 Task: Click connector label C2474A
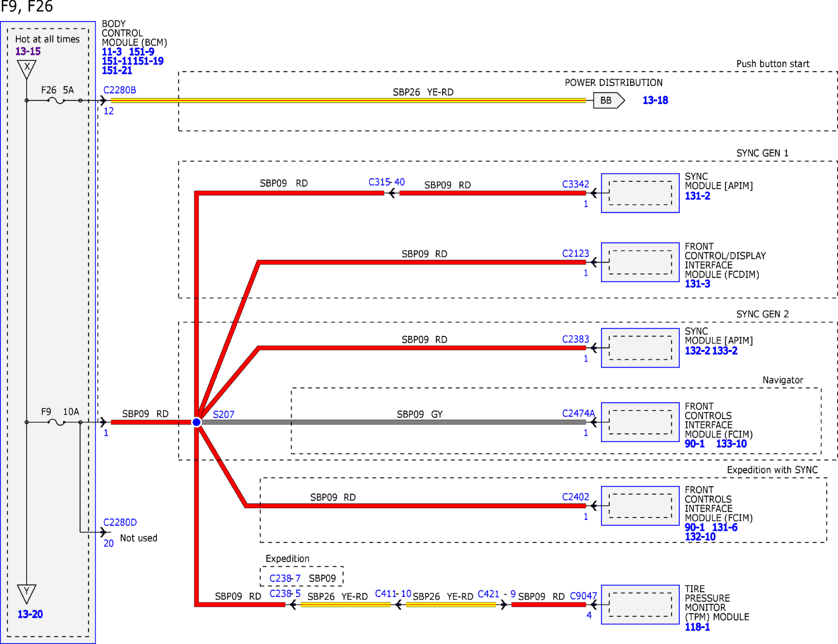coord(578,413)
